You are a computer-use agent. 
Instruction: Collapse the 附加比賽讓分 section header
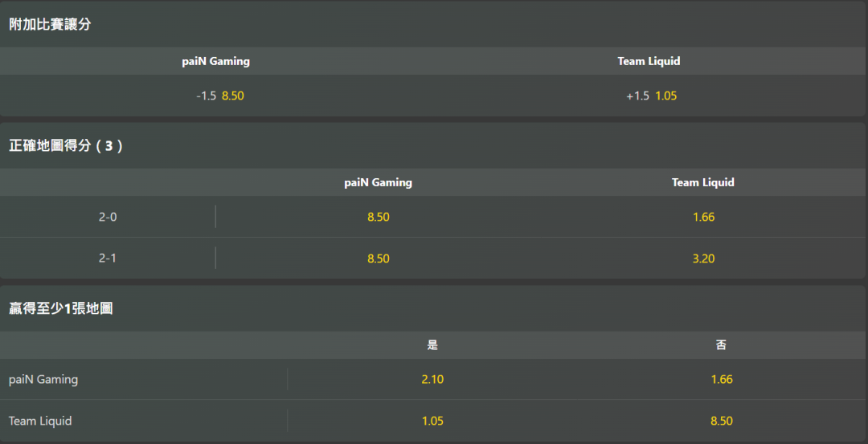[50, 25]
